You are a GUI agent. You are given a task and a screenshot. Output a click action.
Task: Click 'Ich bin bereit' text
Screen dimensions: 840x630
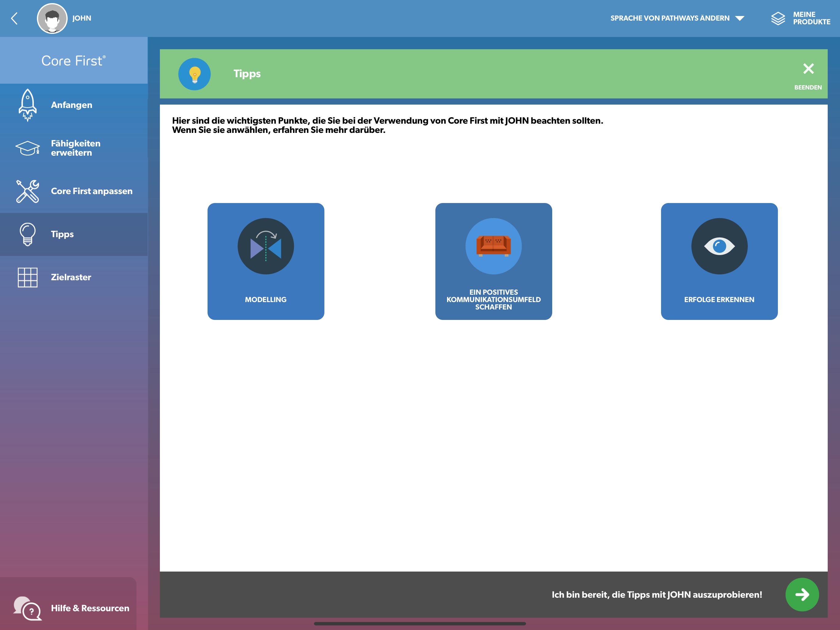click(657, 595)
